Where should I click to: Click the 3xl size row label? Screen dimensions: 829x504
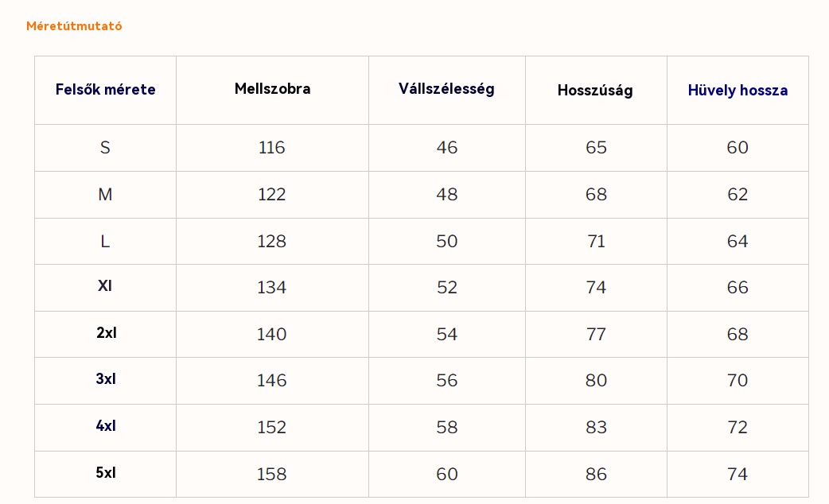tap(106, 379)
